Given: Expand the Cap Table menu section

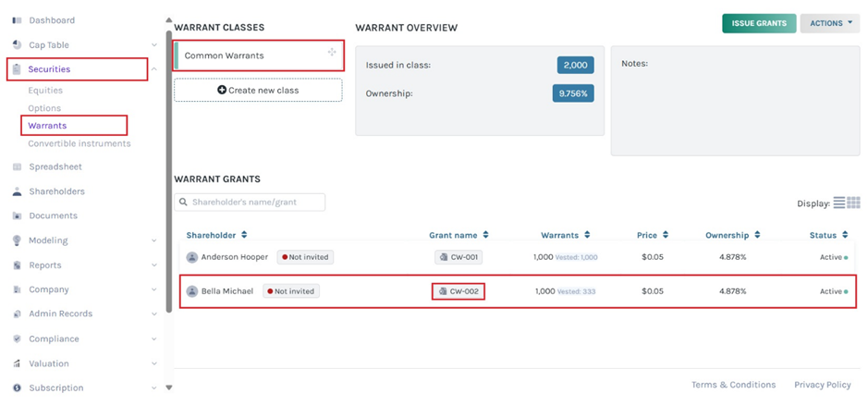Looking at the screenshot, I should click(x=153, y=45).
